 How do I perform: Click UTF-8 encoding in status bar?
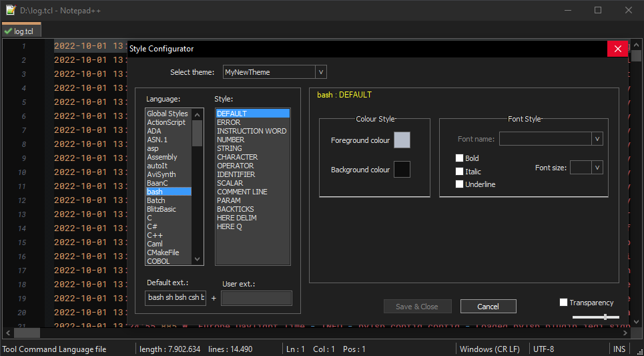(543, 349)
